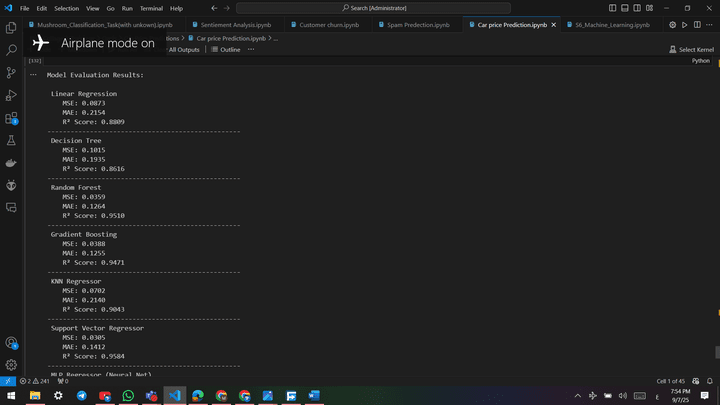
Task: Open the Extensions view
Action: click(11, 118)
